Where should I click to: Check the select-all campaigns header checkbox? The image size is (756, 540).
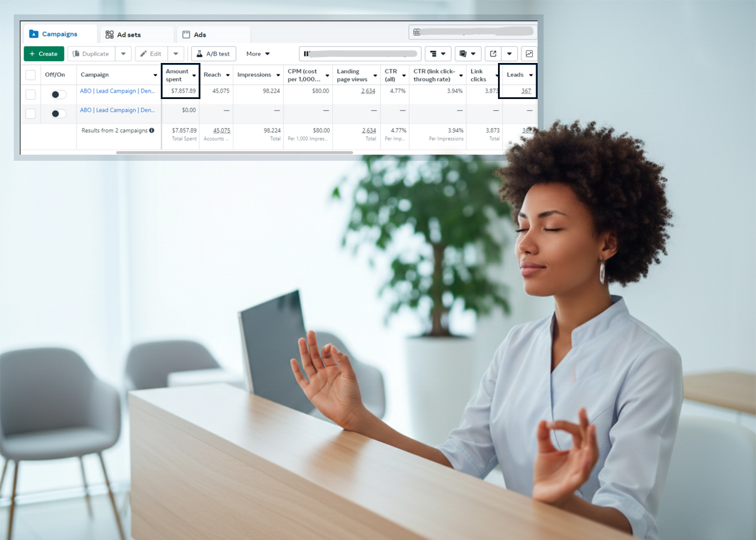click(31, 75)
